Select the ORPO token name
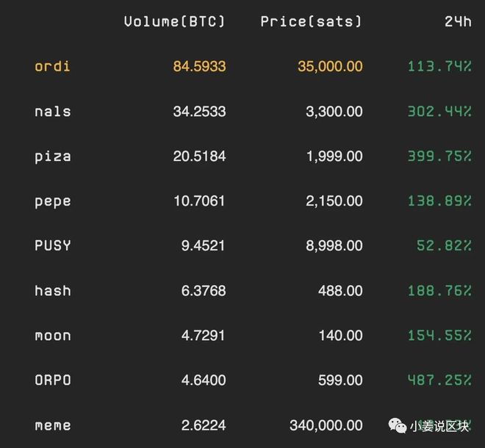Screen dimensions: 485x448 tap(53, 380)
